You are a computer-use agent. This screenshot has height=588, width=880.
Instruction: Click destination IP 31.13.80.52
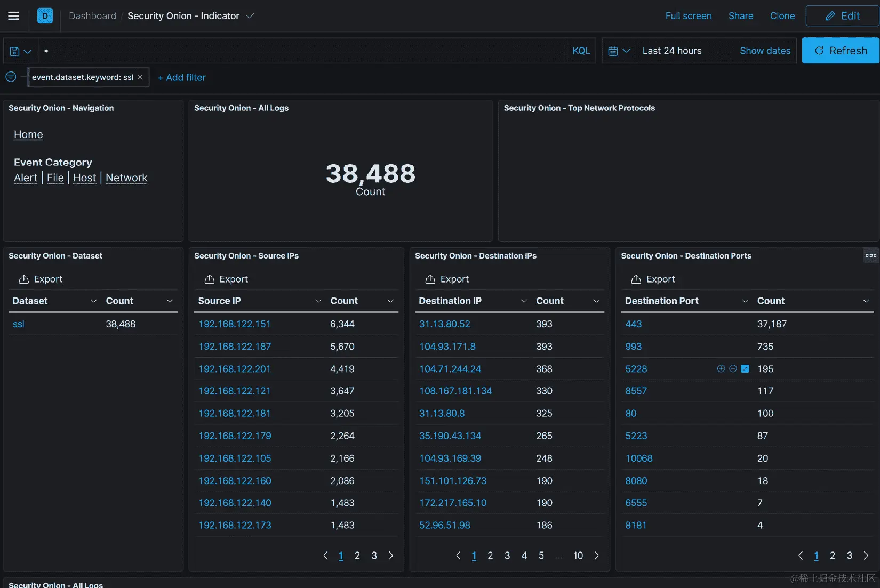pos(445,324)
